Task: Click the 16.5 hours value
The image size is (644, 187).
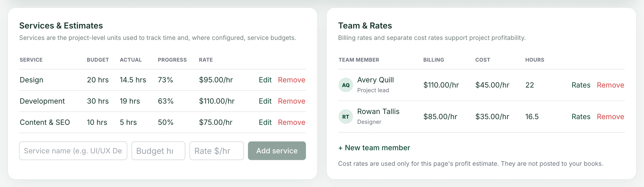Action: coord(532,117)
